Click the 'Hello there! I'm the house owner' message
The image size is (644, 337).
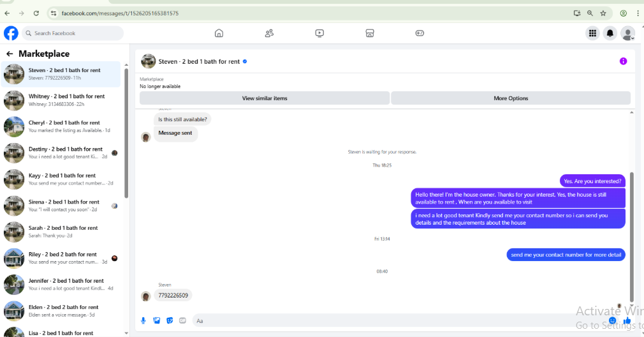[x=518, y=198]
